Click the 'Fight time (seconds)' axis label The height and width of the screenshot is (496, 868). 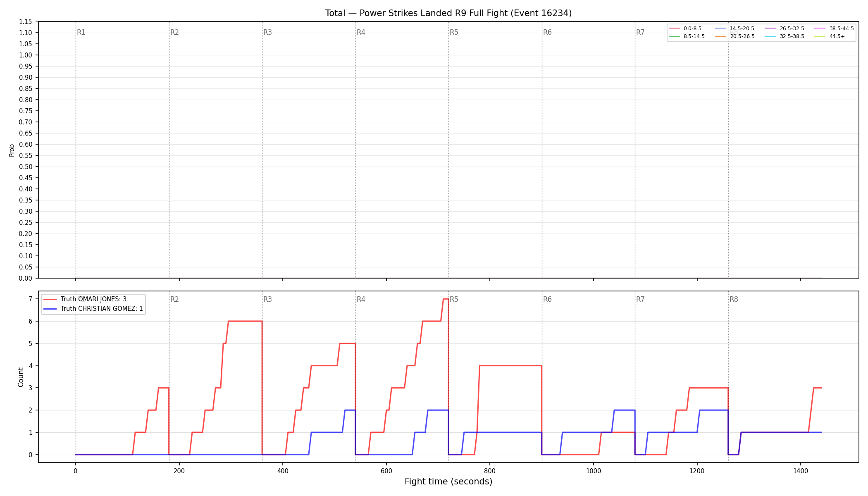tap(448, 482)
